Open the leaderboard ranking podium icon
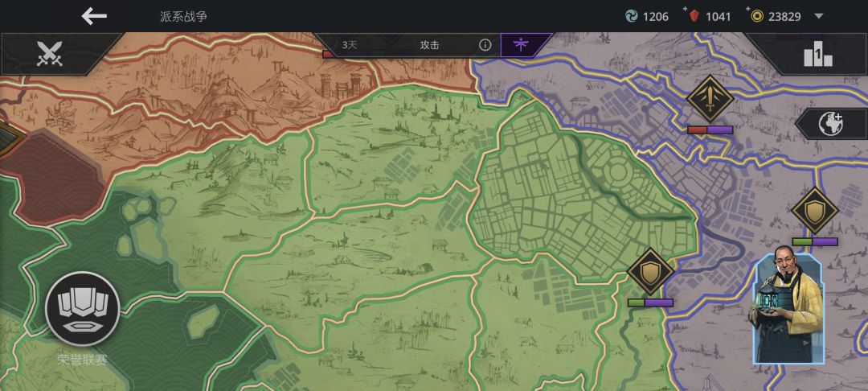 pos(817,56)
